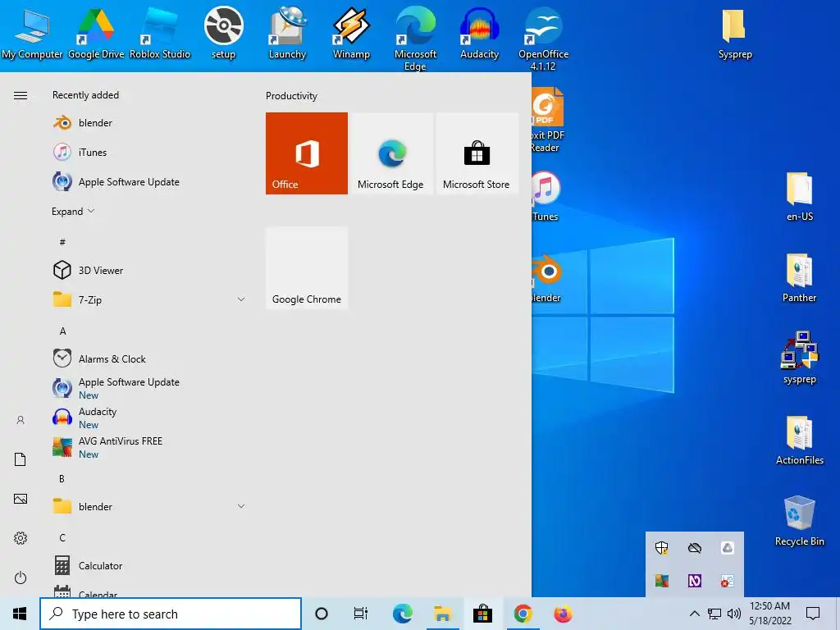The height and width of the screenshot is (630, 840).
Task: Open the volume control in system tray
Action: (734, 614)
